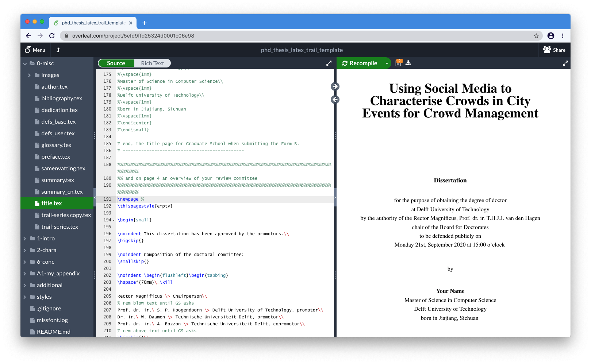Switch to Rich Text editor mode
The width and height of the screenshot is (591, 364).
pos(153,63)
